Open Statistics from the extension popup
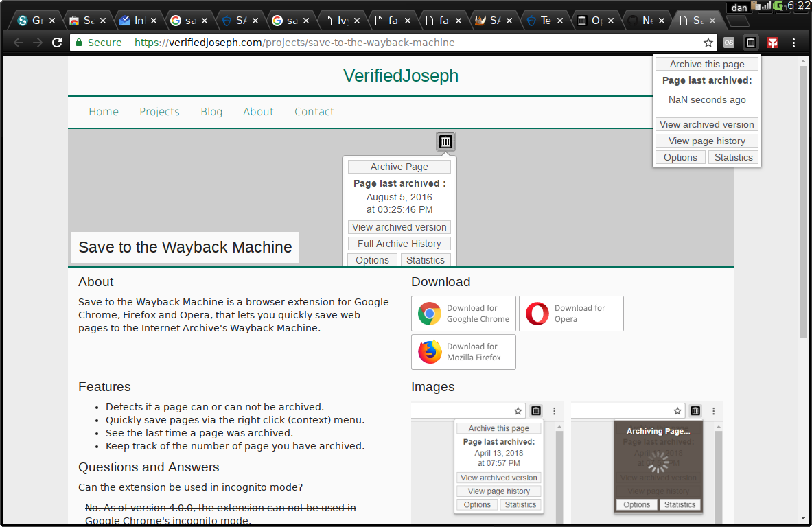The height and width of the screenshot is (527, 812). tap(733, 157)
